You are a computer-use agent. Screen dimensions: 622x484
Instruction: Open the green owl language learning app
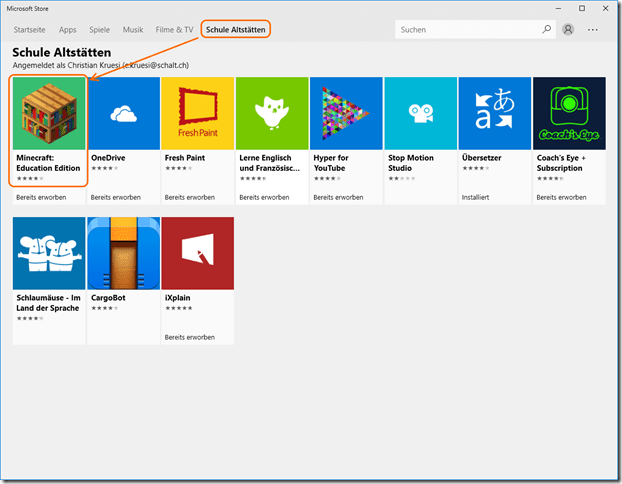pyautogui.click(x=272, y=114)
